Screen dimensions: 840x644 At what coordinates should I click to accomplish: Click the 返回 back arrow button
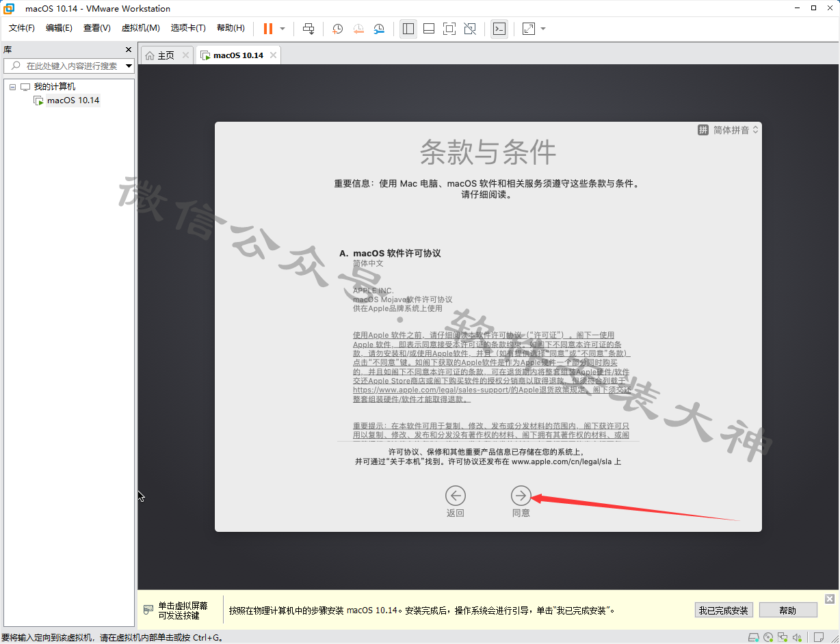(455, 496)
